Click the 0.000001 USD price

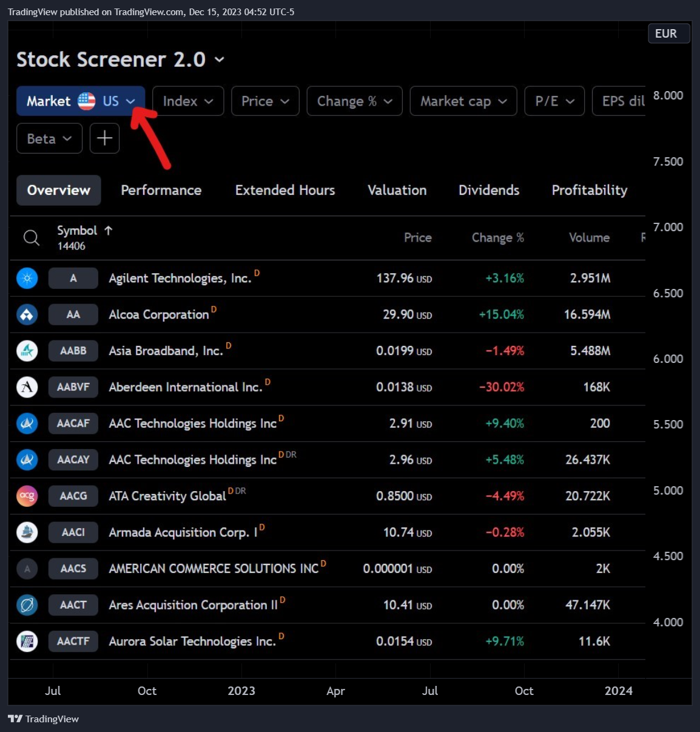click(397, 569)
